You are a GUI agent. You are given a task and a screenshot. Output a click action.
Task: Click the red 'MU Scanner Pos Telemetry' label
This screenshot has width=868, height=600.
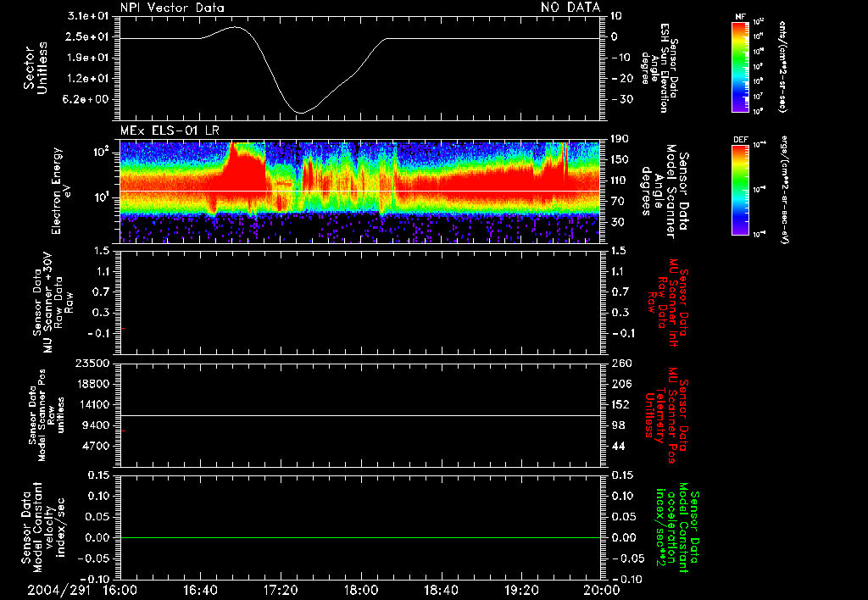pyautogui.click(x=666, y=415)
